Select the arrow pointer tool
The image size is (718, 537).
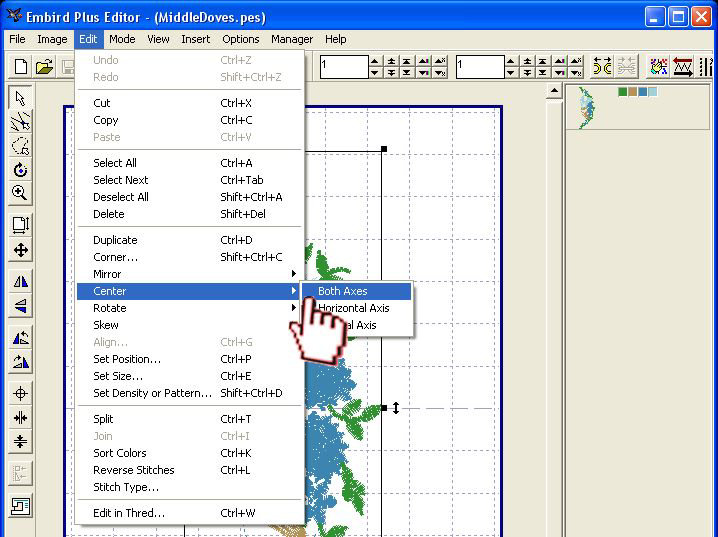(x=20, y=98)
